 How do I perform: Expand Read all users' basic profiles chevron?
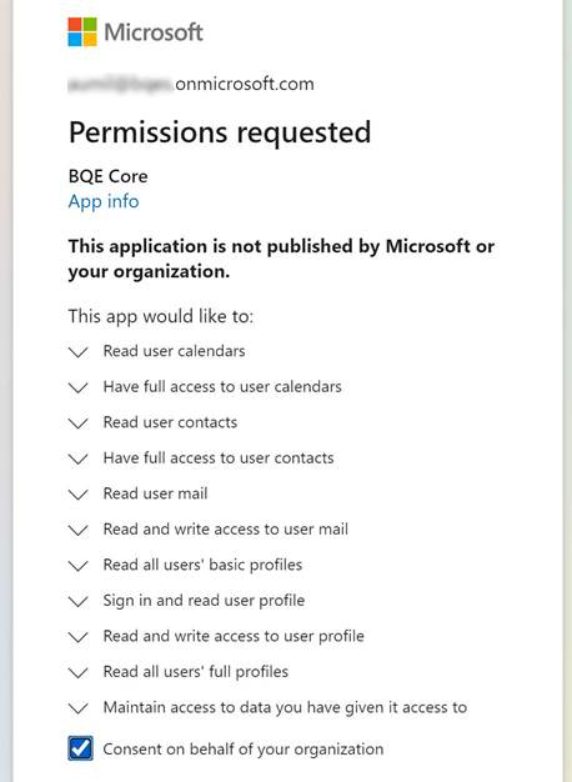click(78, 566)
